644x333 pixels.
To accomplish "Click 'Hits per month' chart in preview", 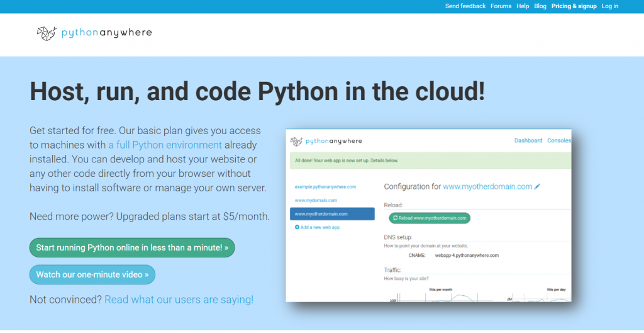I will pos(441,295).
